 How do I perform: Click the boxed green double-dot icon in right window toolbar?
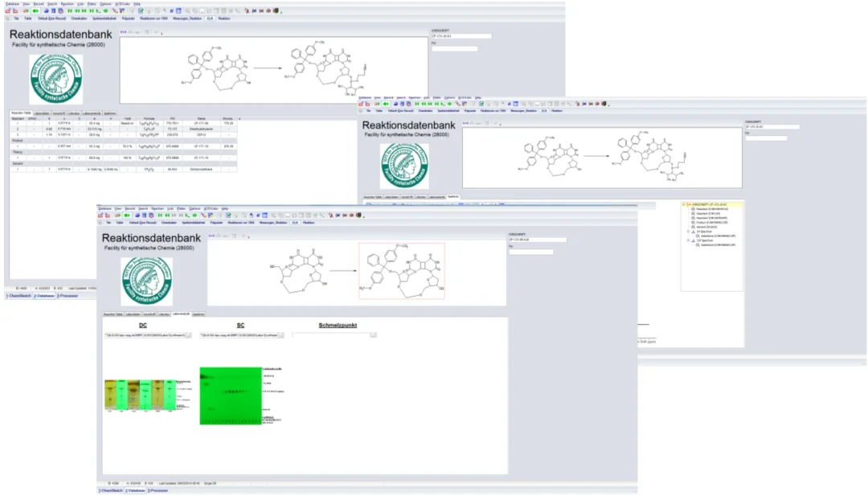pyautogui.click(x=386, y=104)
